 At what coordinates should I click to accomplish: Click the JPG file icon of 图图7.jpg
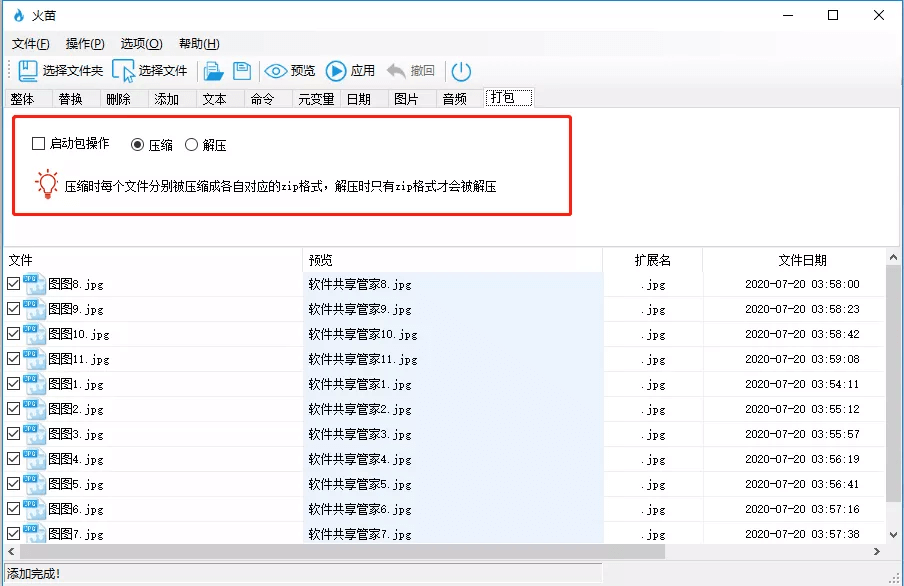[35, 533]
